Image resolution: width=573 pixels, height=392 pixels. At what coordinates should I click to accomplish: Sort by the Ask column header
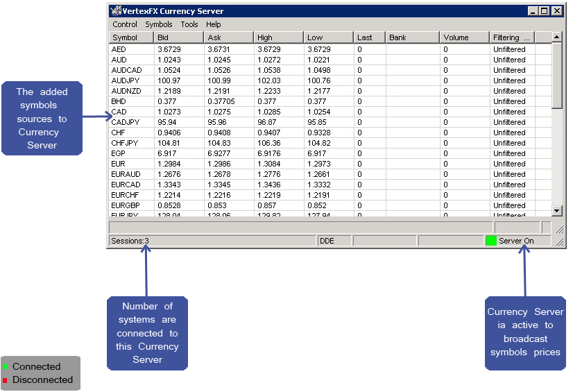(x=229, y=37)
